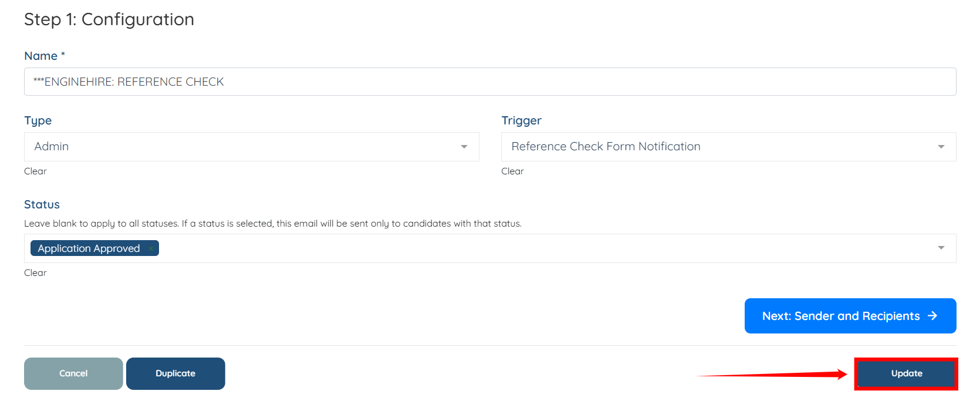Clear the Trigger selection

point(512,171)
